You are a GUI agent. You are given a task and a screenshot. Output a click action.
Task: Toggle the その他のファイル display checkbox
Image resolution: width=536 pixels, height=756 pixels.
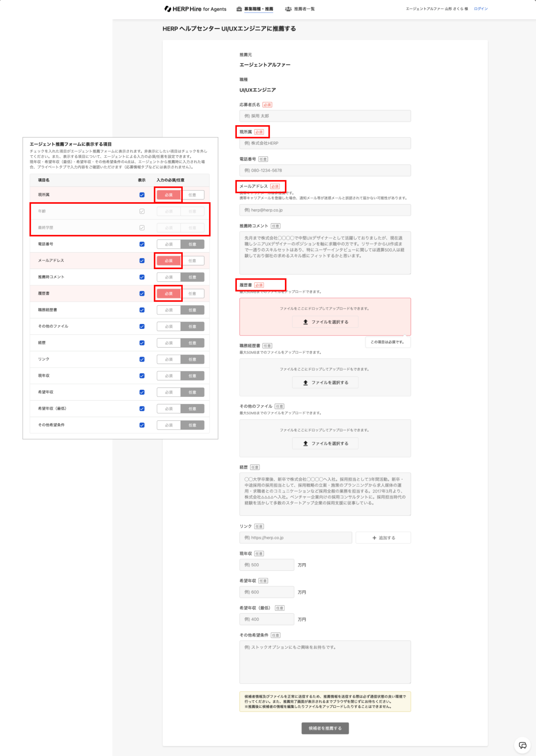pos(142,326)
